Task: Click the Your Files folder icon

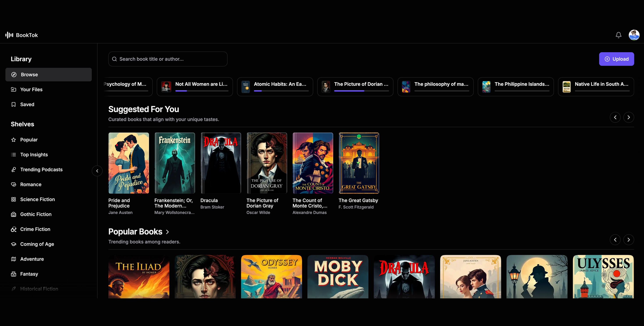Action: coord(14,89)
